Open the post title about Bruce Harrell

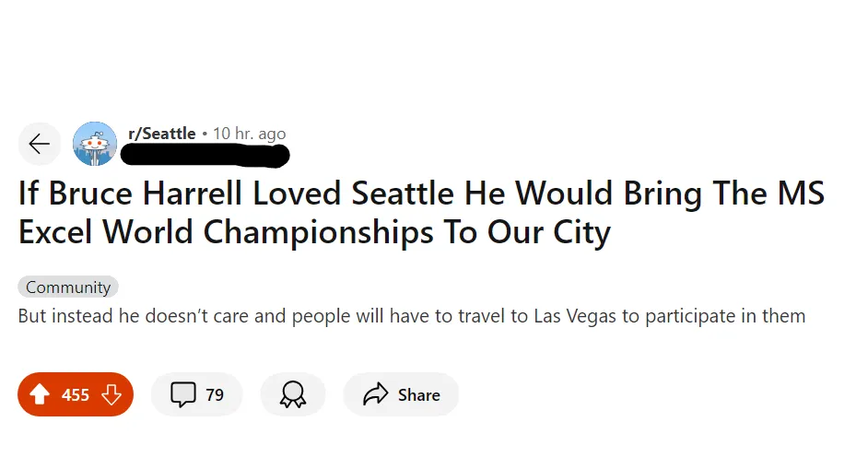[x=422, y=213]
